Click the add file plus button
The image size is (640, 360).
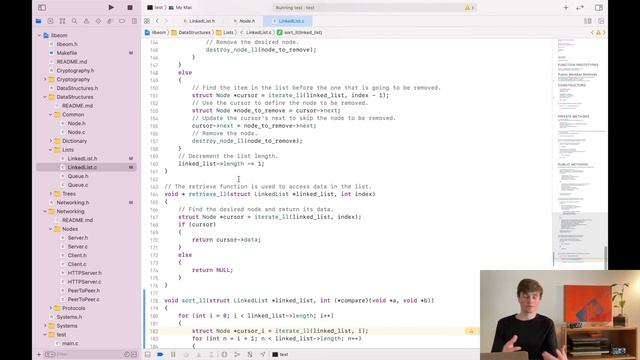click(39, 354)
